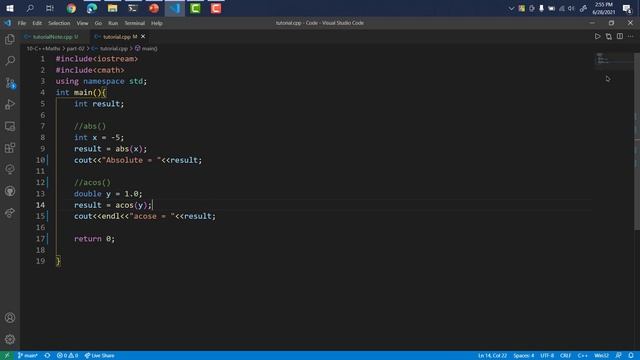
Task: Open the Terminal menu
Action: click(135, 23)
